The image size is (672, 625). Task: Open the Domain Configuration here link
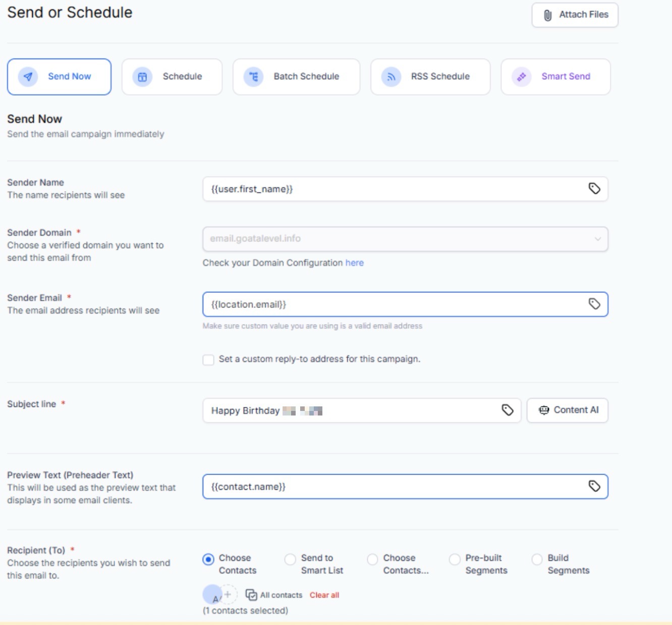point(354,263)
